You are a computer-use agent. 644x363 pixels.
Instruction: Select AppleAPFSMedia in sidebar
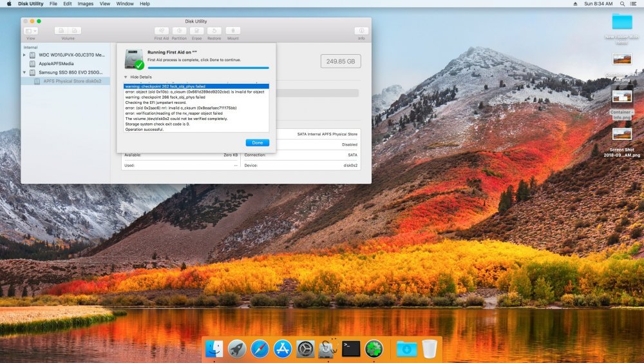66,64
